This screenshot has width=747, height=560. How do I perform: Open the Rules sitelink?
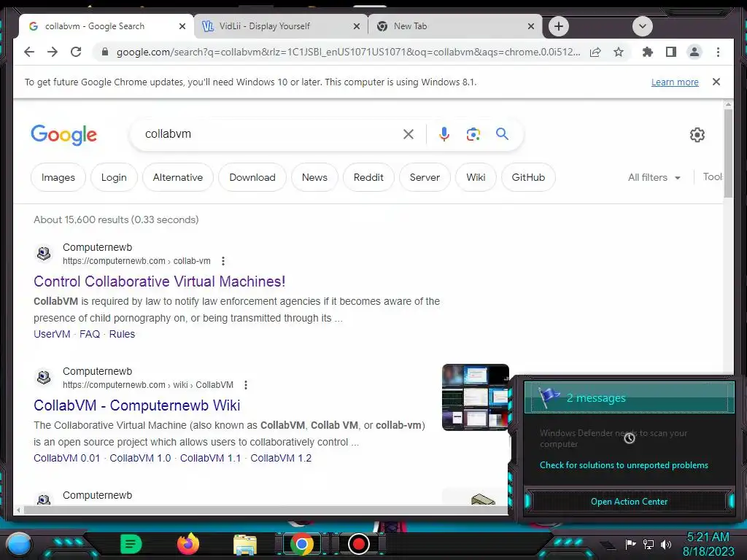point(122,334)
